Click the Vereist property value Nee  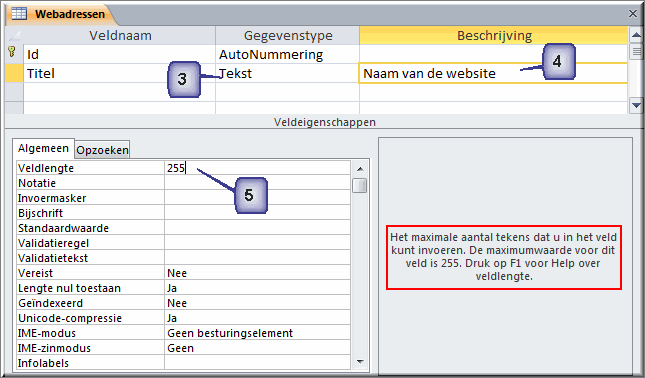258,273
